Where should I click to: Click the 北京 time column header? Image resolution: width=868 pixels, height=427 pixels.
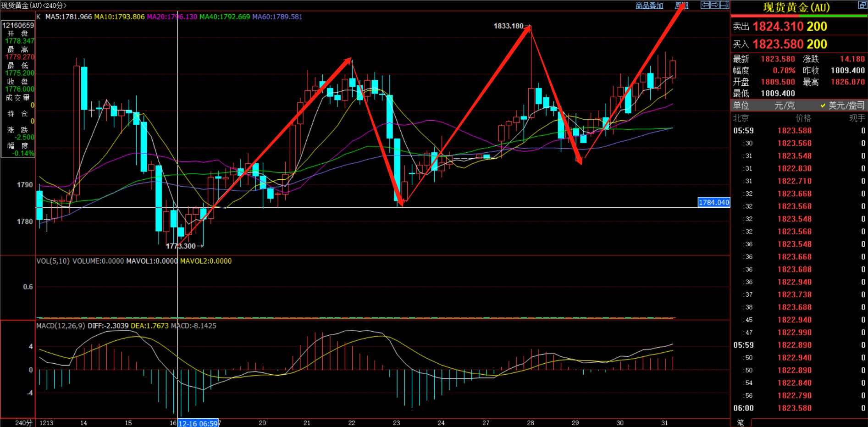coord(741,118)
